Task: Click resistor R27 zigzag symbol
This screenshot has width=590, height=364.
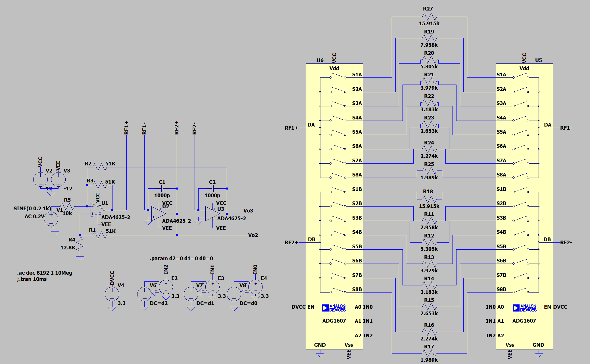Action: coord(429,17)
